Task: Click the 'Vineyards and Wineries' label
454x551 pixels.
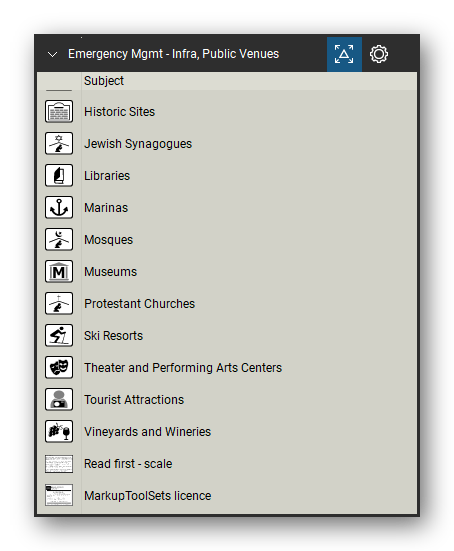Action: pyautogui.click(x=147, y=432)
